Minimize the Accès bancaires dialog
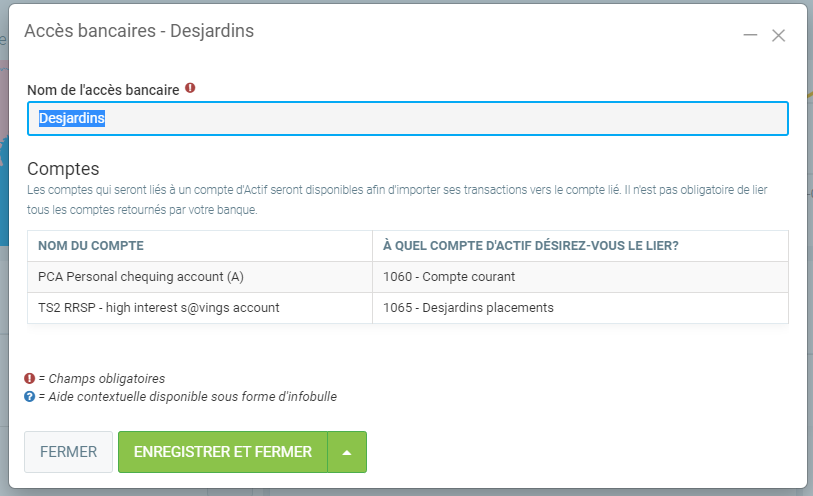813x496 pixels. click(x=750, y=36)
